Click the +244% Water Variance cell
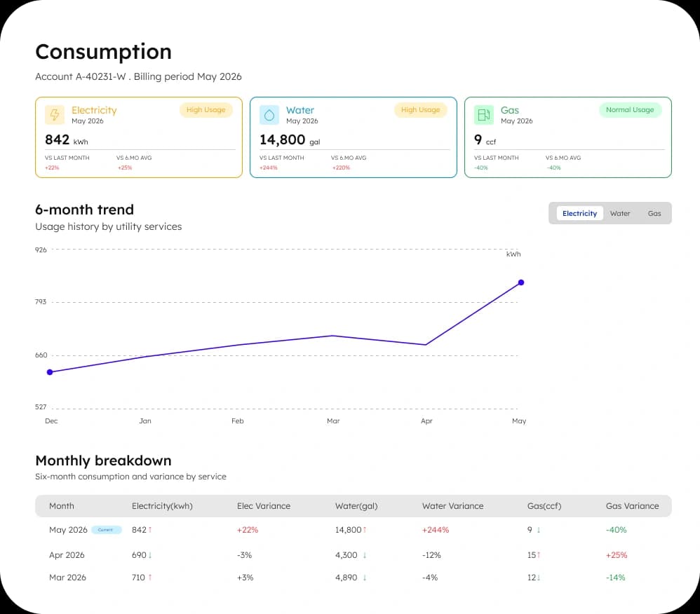This screenshot has width=700, height=614. pyautogui.click(x=436, y=530)
